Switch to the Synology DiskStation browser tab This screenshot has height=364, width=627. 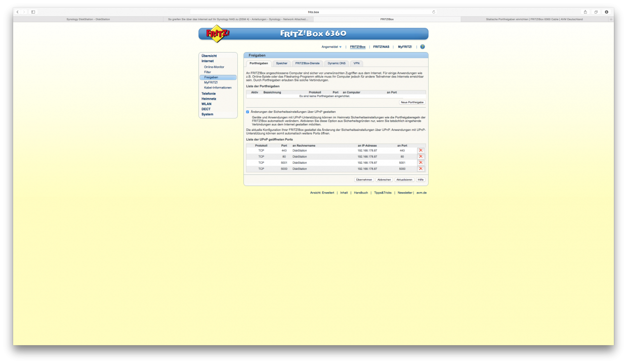click(88, 19)
